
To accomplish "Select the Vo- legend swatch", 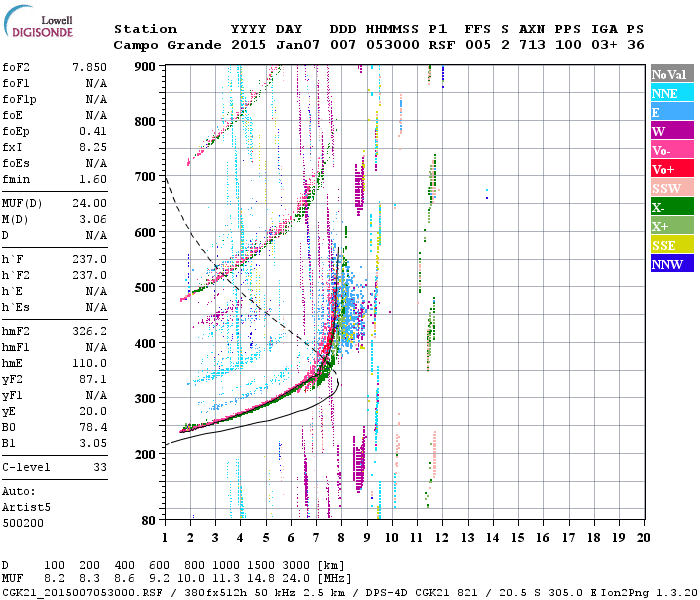I will click(x=672, y=150).
